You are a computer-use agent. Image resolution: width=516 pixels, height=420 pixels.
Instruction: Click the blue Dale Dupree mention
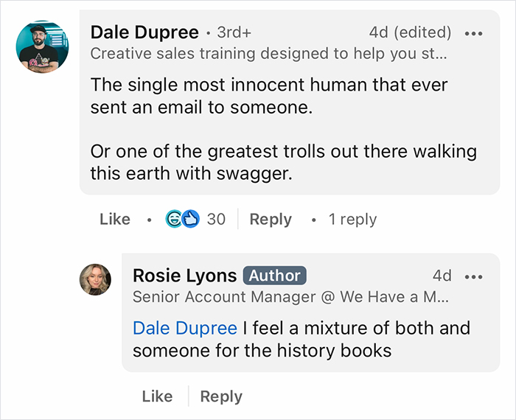point(185,328)
